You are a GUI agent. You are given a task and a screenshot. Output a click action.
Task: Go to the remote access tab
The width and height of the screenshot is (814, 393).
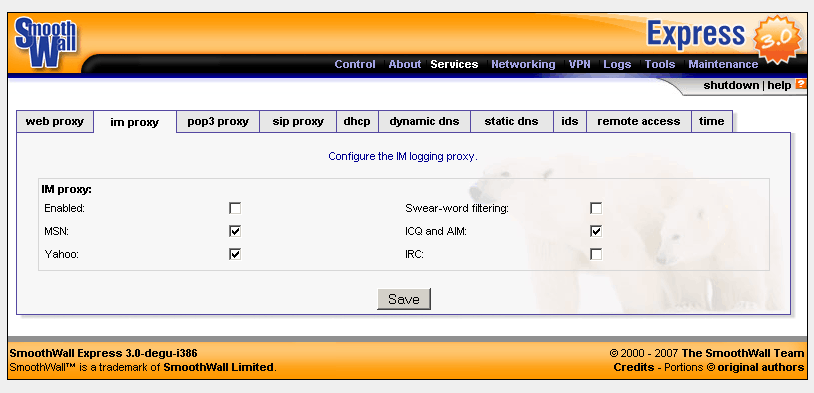coord(639,121)
